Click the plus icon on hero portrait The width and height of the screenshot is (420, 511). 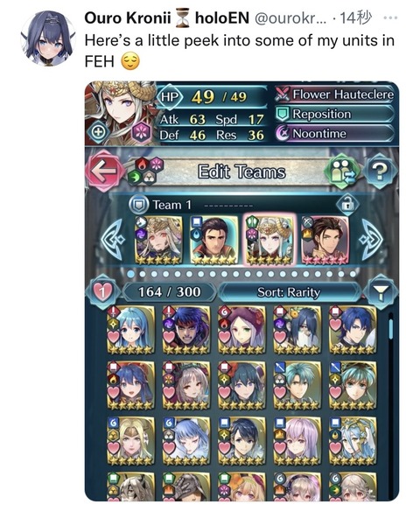pos(99,132)
